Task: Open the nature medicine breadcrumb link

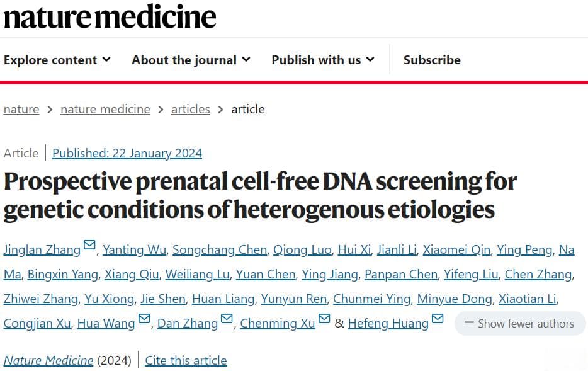Action: 105,109
